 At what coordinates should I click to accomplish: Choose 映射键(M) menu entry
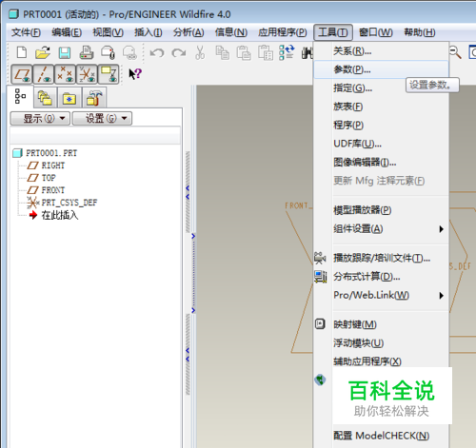(x=381, y=324)
